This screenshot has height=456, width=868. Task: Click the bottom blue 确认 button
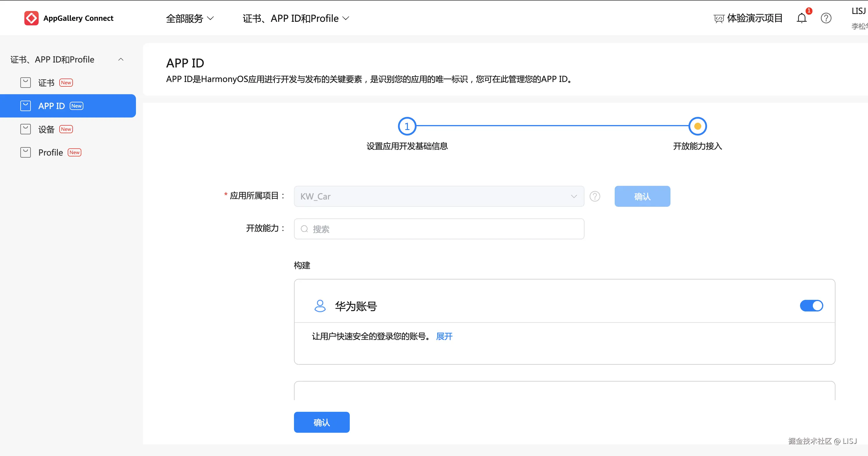click(x=322, y=422)
